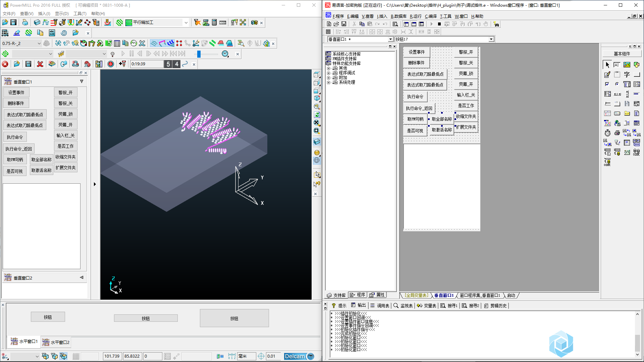The height and width of the screenshot is (362, 644).
Task: Click 扩展文件夹 button in EPL form designer
Action: [466, 127]
